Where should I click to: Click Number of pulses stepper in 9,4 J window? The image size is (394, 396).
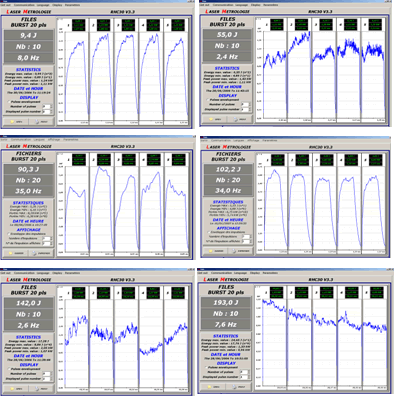[51, 107]
